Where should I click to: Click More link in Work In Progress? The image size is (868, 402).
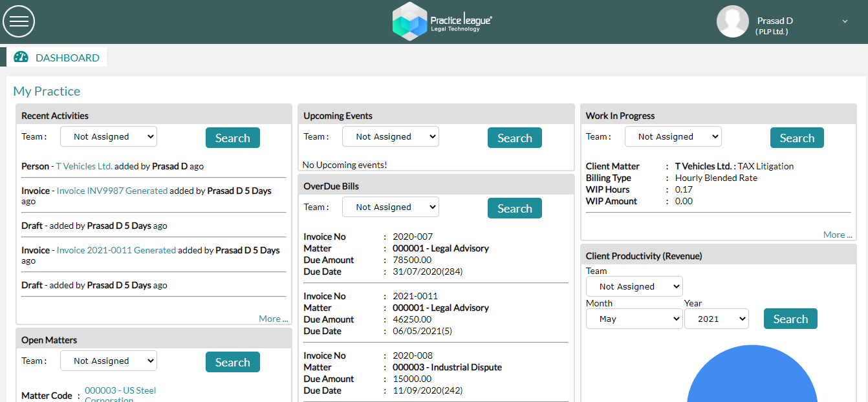point(837,235)
